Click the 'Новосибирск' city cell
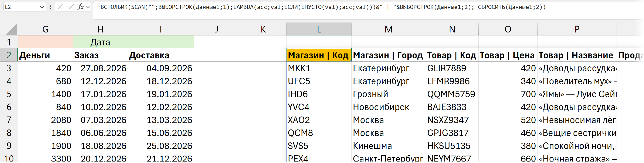The height and width of the screenshot is (163, 644). [389, 107]
